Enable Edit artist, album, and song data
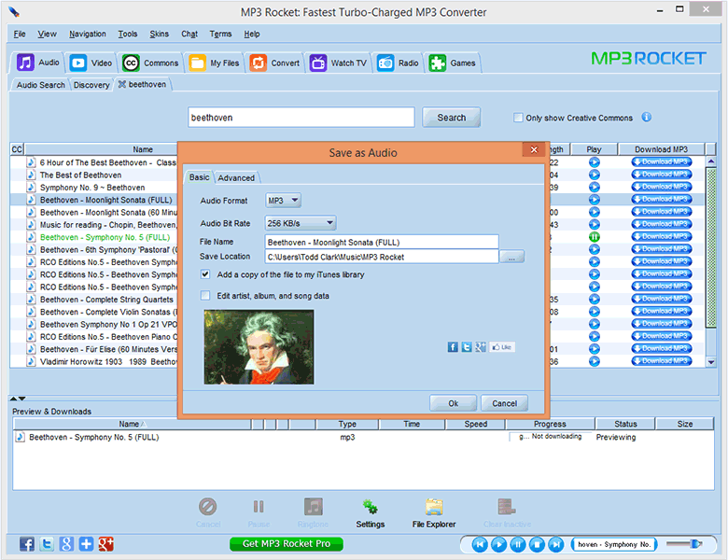This screenshot has width=728, height=560. 205,296
